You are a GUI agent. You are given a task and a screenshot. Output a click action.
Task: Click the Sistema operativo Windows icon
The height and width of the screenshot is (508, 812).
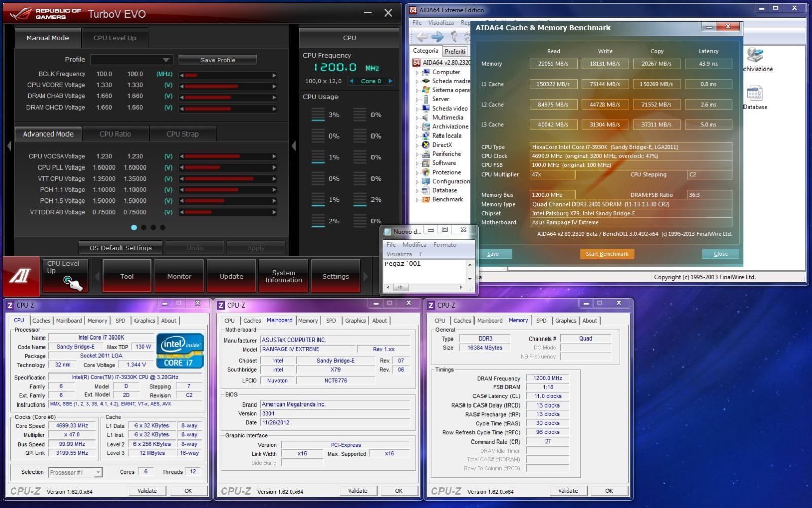pyautogui.click(x=426, y=90)
